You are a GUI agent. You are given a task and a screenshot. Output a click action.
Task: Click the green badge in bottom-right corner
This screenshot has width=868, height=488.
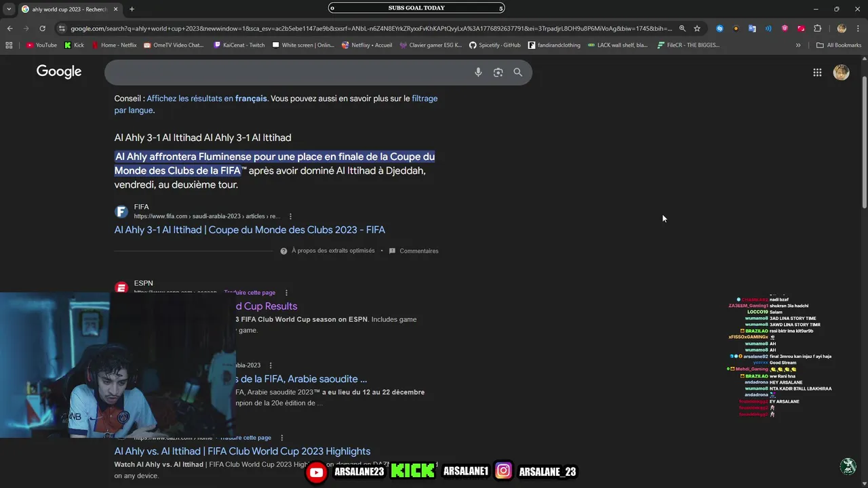(848, 466)
